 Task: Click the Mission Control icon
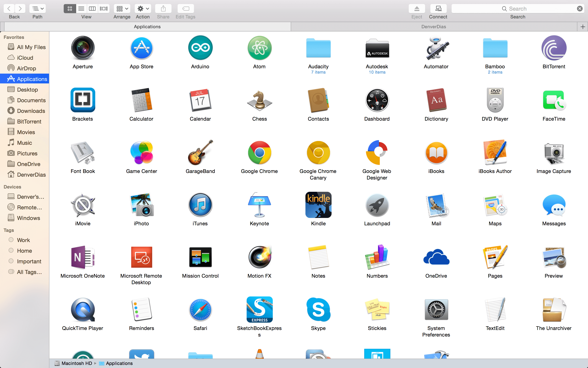tap(200, 257)
